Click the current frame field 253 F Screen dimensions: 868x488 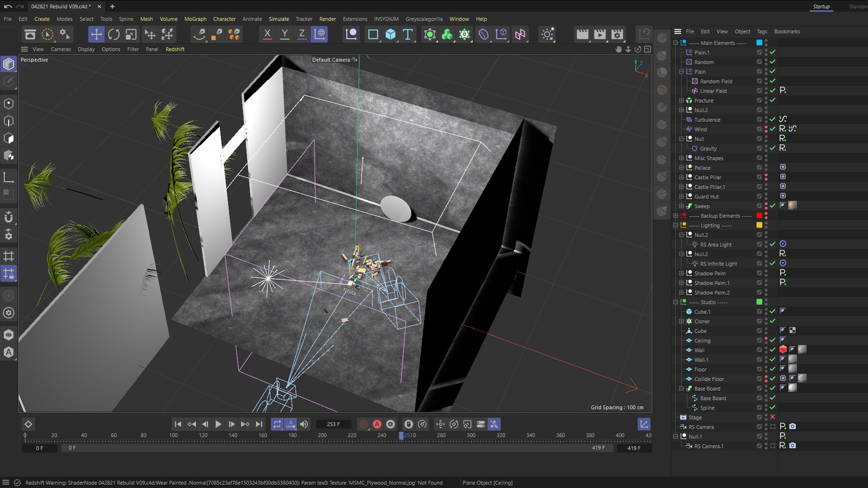coord(333,424)
